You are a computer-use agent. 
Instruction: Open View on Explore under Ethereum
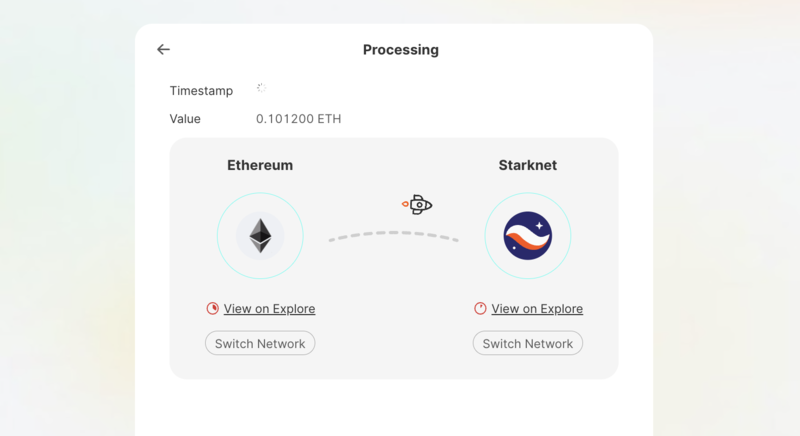pos(269,309)
